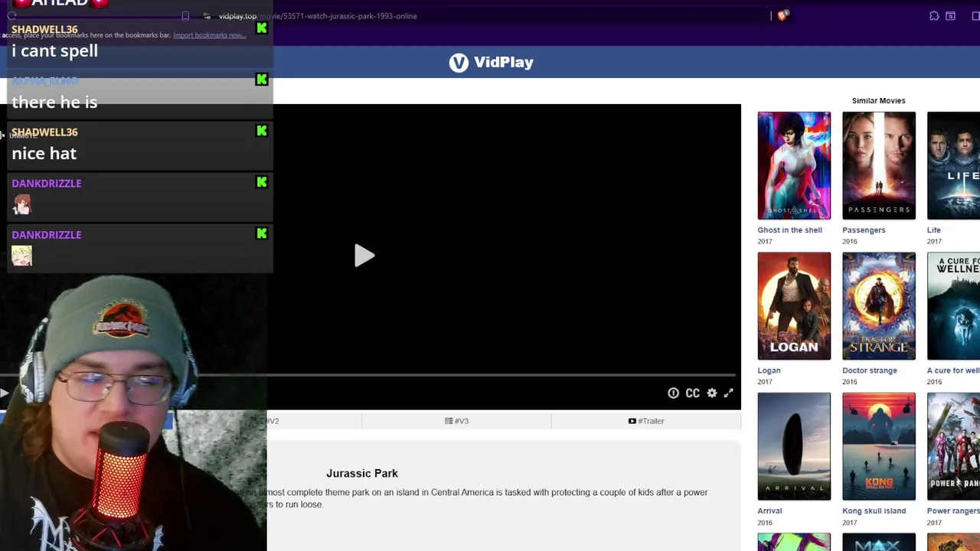980x551 pixels.
Task: Click the Kong skull island title link
Action: pyautogui.click(x=874, y=510)
